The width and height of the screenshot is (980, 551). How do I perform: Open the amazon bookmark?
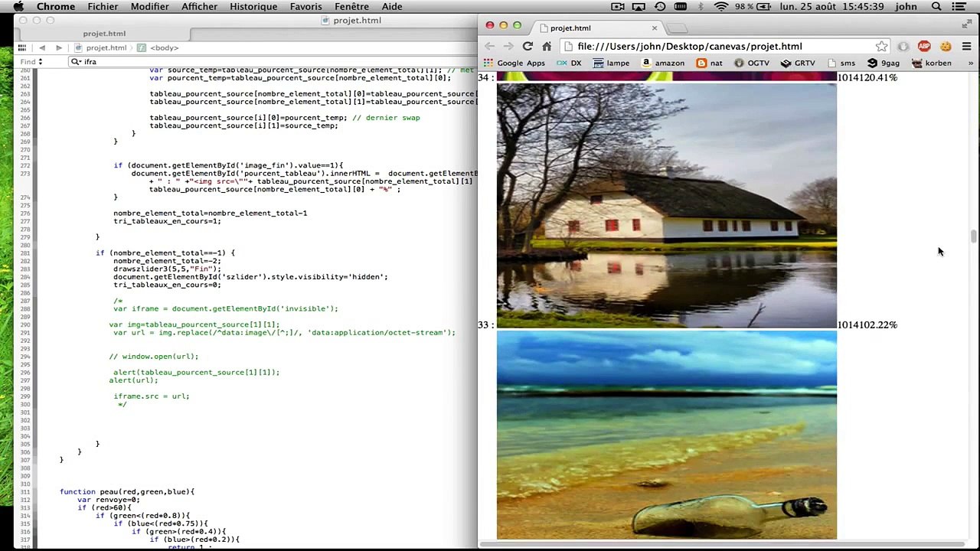click(662, 63)
